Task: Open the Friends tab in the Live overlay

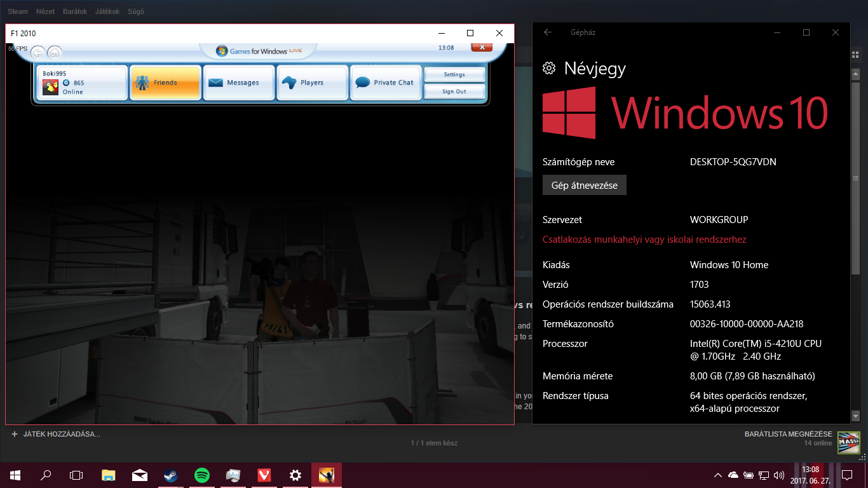Action: (165, 83)
